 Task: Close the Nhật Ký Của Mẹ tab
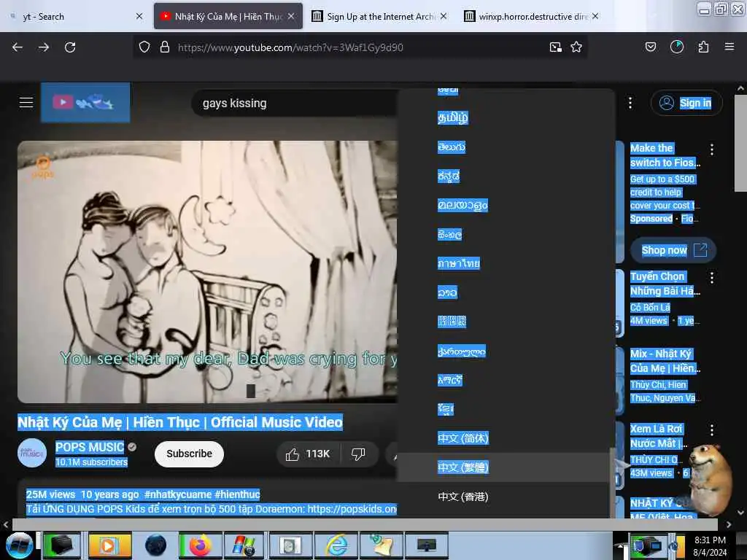point(291,16)
